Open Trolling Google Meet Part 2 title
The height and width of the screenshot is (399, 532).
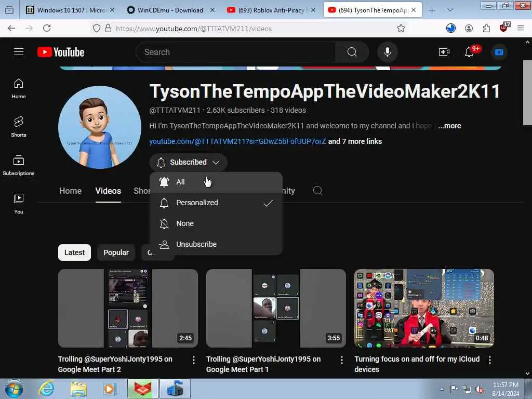coord(115,364)
